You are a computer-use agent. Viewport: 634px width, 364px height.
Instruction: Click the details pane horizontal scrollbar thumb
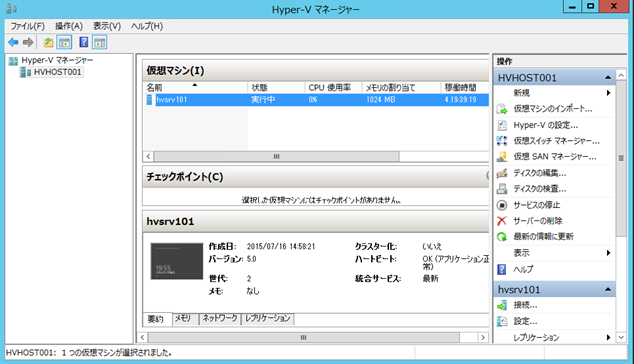point(304,337)
